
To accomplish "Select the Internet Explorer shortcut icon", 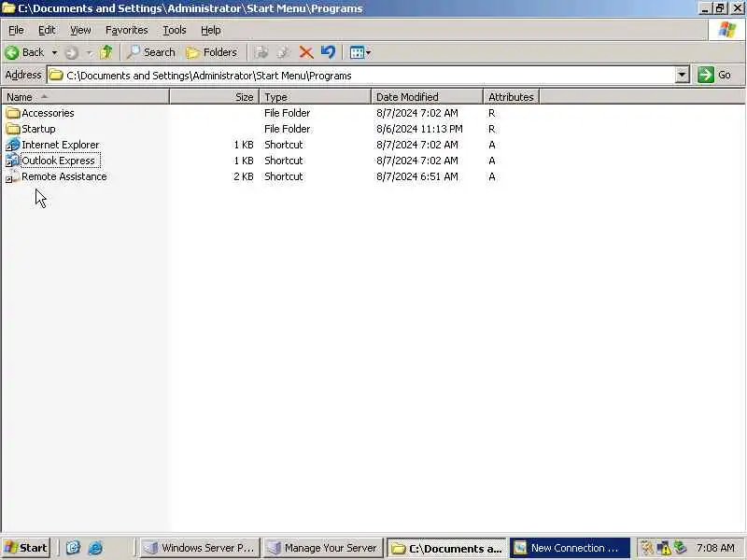I will (13, 145).
